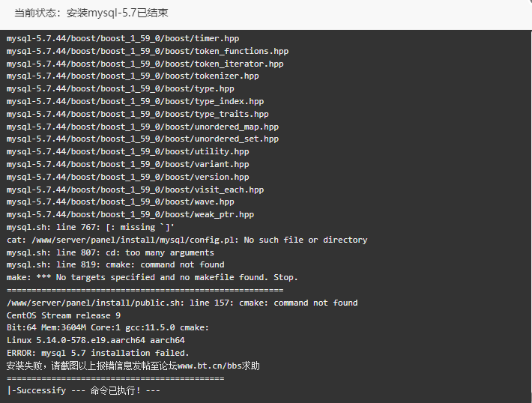Click the make No targets specified line
Image resolution: width=532 pixels, height=403 pixels.
pos(152,277)
